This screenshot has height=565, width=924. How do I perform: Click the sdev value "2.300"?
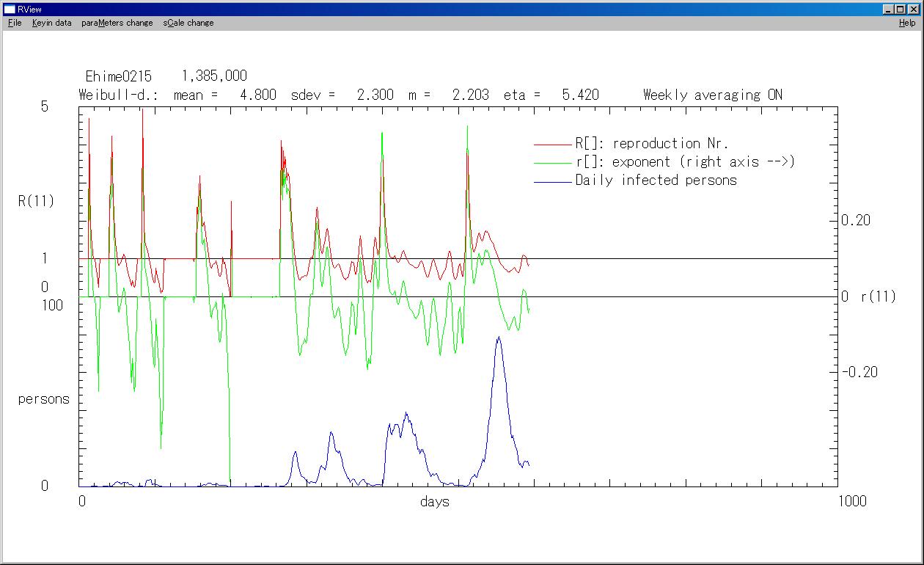point(375,95)
